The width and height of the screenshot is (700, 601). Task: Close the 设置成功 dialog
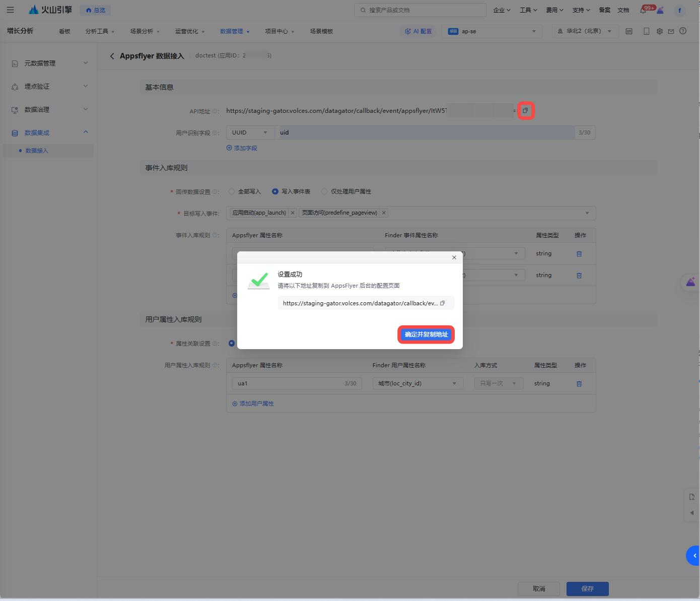454,257
